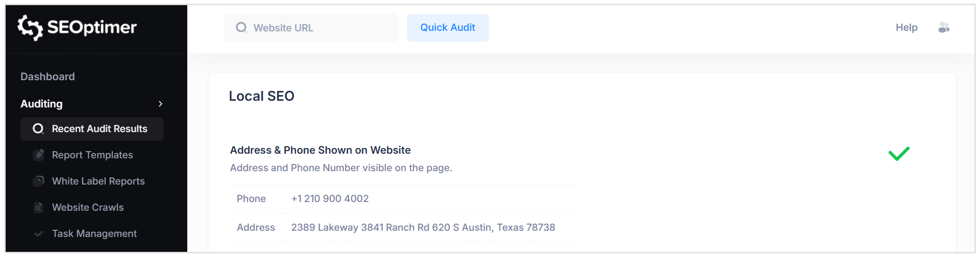Click the White Label Reports sidebar icon
The width and height of the screenshot is (980, 257).
click(38, 181)
